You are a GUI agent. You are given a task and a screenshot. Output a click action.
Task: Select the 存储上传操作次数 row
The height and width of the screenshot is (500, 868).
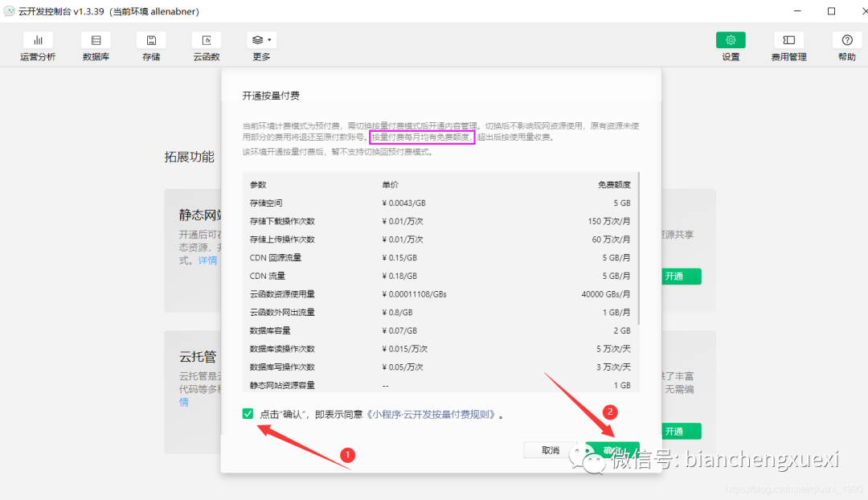click(440, 240)
